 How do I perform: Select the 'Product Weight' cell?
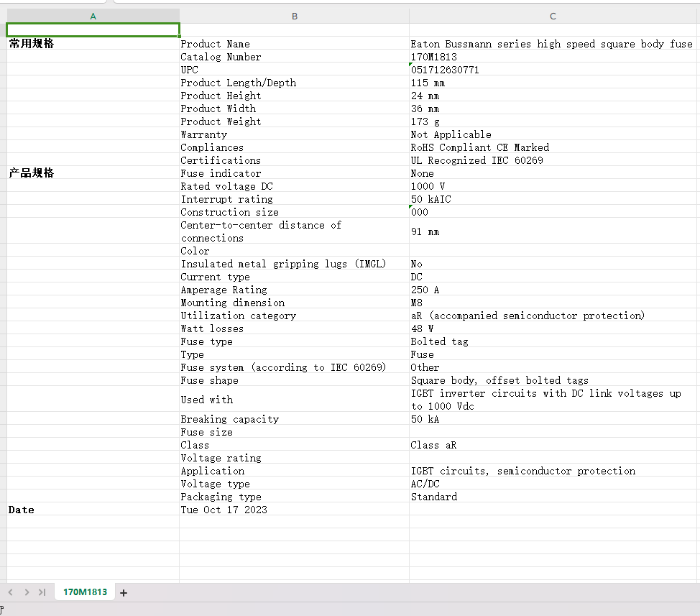pos(294,121)
